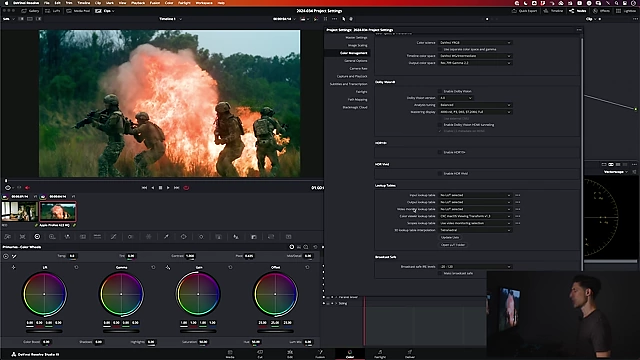Reset the Lift color wheel
The height and width of the screenshot is (360, 640).
pyautogui.click(x=76, y=267)
